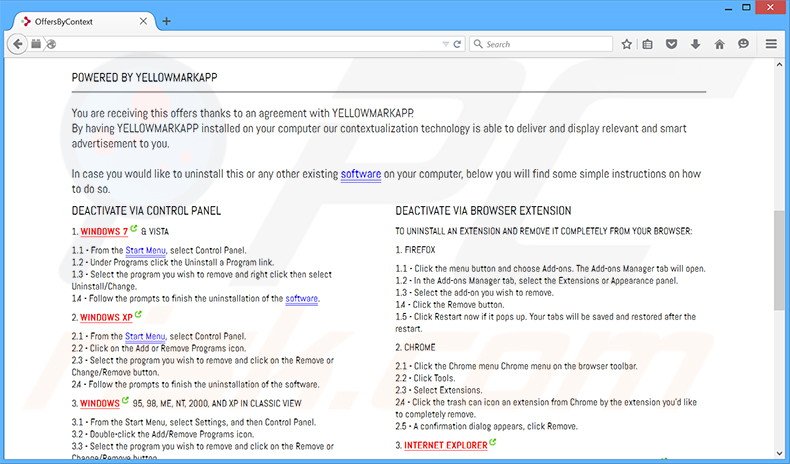This screenshot has height=464, width=790.
Task: Open Start Menu link in step 2.1
Action: [145, 336]
